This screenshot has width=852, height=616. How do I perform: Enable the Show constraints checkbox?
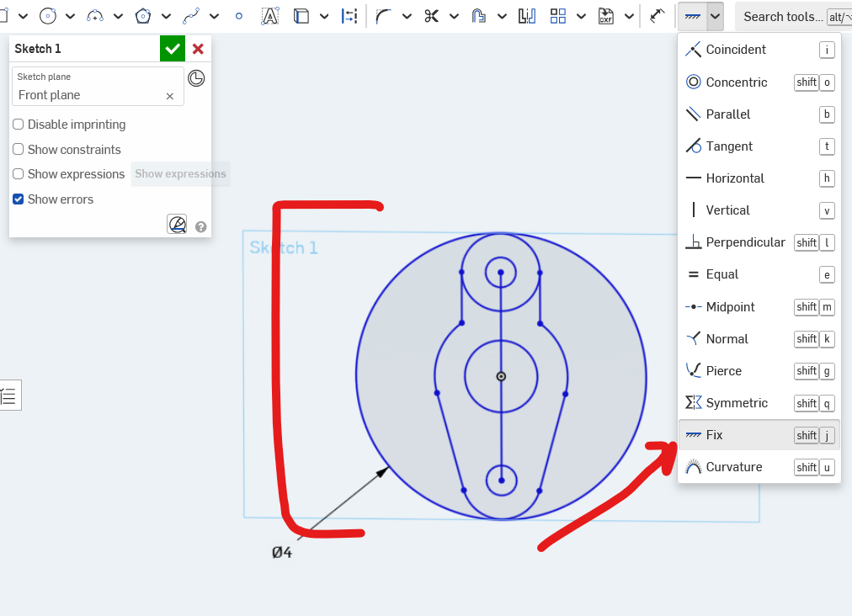tap(19, 150)
